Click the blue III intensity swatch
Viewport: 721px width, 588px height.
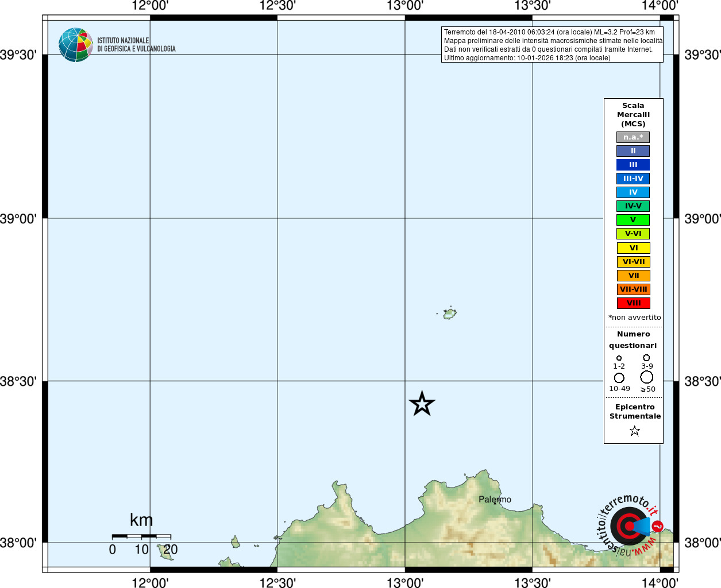tap(633, 165)
